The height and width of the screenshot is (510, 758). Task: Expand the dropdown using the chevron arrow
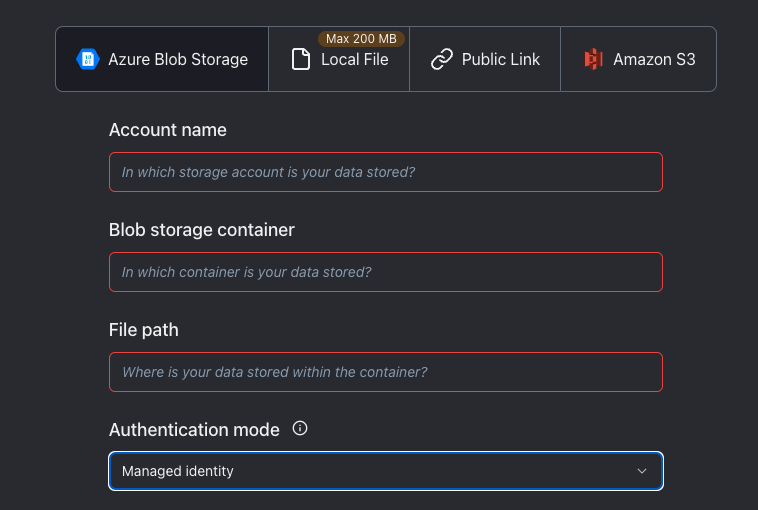click(x=642, y=471)
